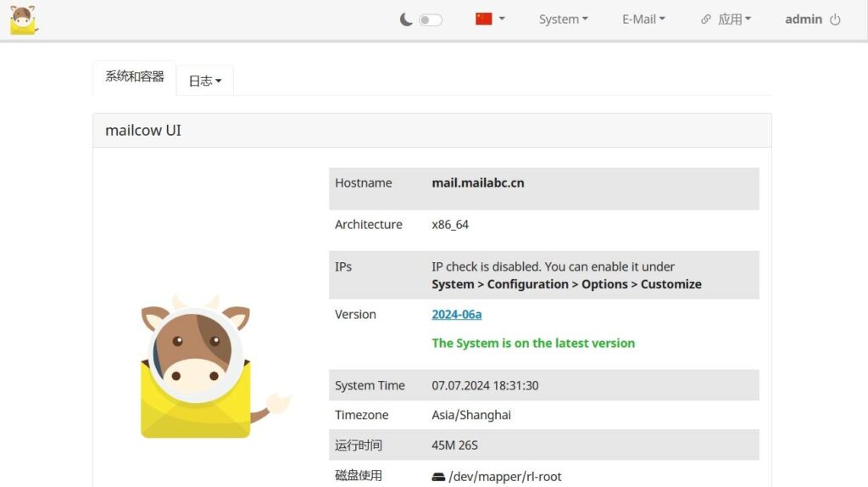The width and height of the screenshot is (868, 487).
Task: Click the Version row label
Action: click(x=355, y=314)
